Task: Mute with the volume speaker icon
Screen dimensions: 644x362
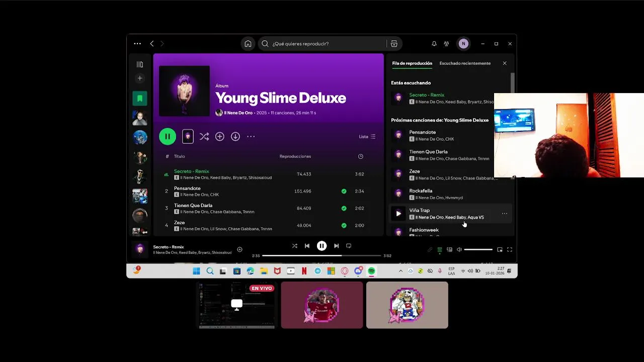Action: (x=459, y=249)
